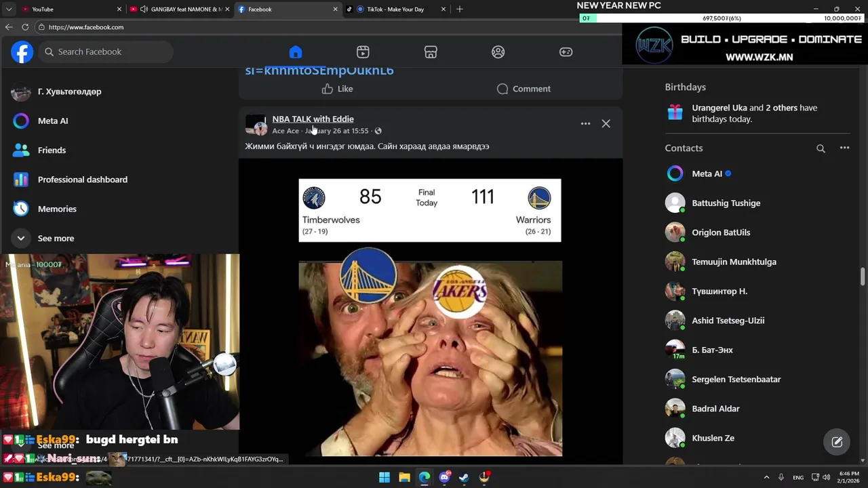Open the Marketplace icon
Viewport: 868px width, 488px height.
click(431, 52)
